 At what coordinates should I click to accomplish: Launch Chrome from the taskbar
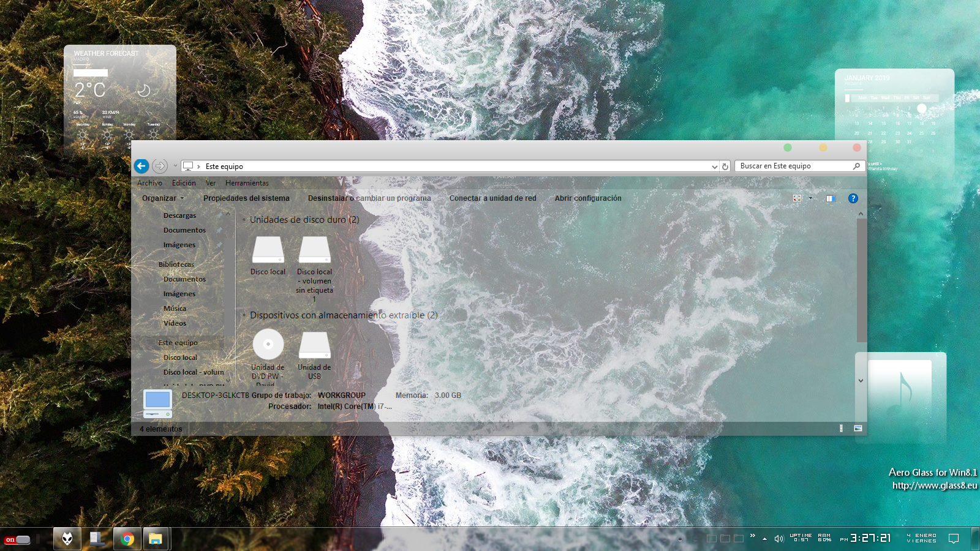pyautogui.click(x=127, y=539)
